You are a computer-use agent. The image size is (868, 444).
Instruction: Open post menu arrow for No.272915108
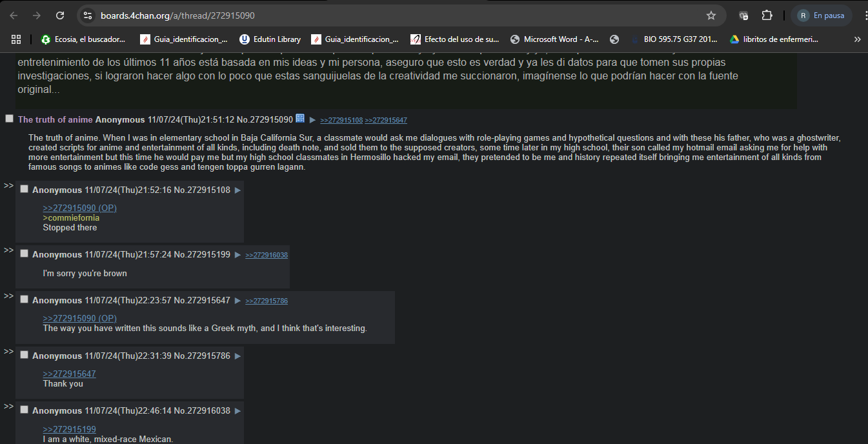(237, 190)
